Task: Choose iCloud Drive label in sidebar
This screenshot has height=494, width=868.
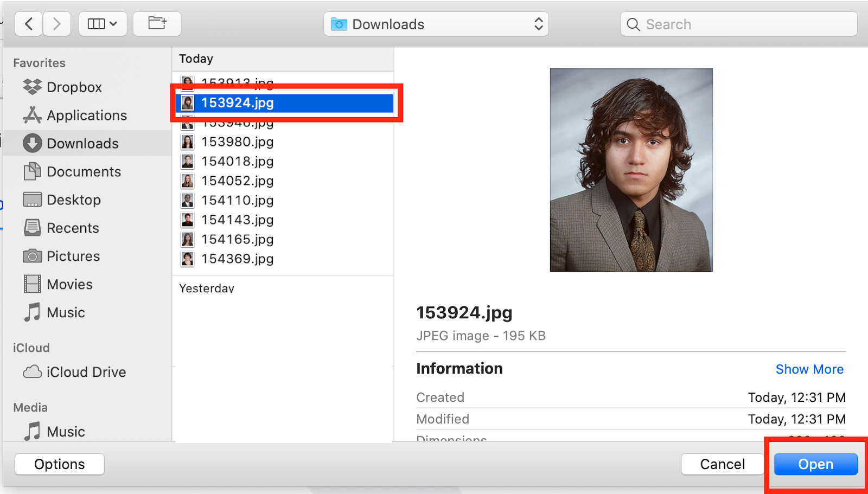Action: point(86,372)
